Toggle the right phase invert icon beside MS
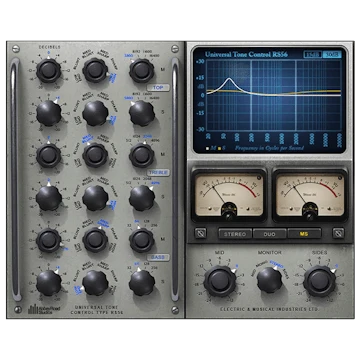Screen dimensions: 360x360 [x=338, y=233]
